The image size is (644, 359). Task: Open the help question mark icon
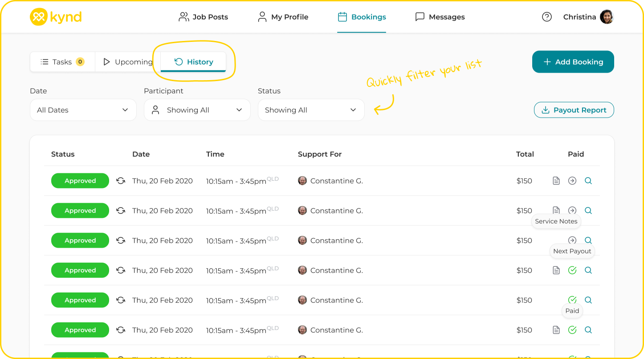click(x=547, y=17)
